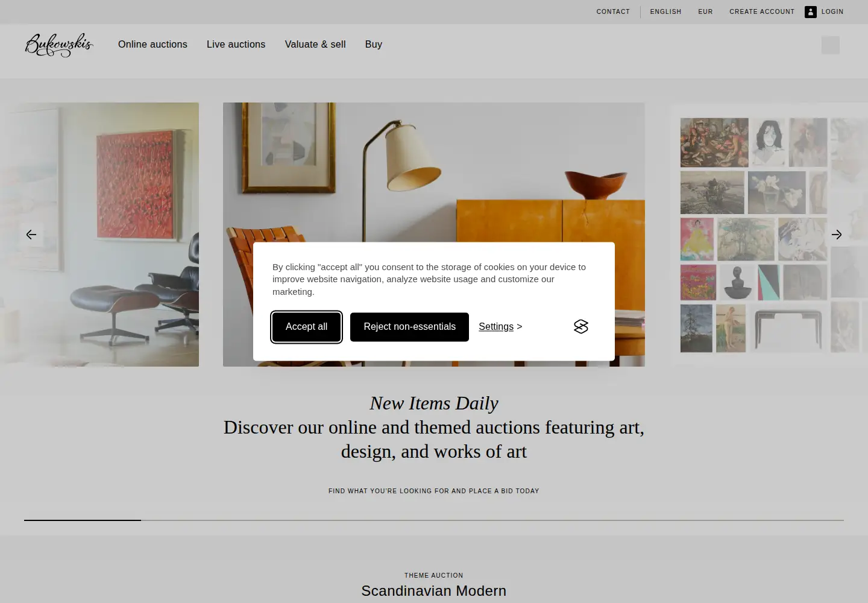The image size is (868, 603).
Task: Click the Cookiebot logo icon in banner
Action: click(581, 327)
